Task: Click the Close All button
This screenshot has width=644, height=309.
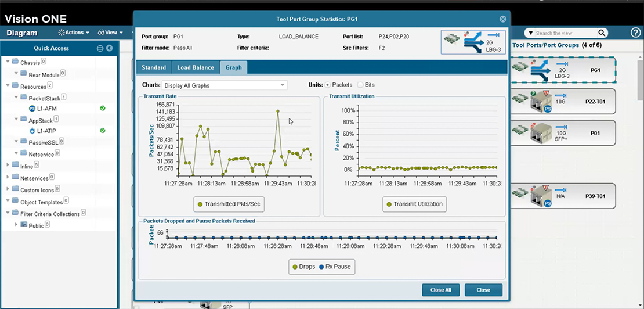Action: (440, 290)
